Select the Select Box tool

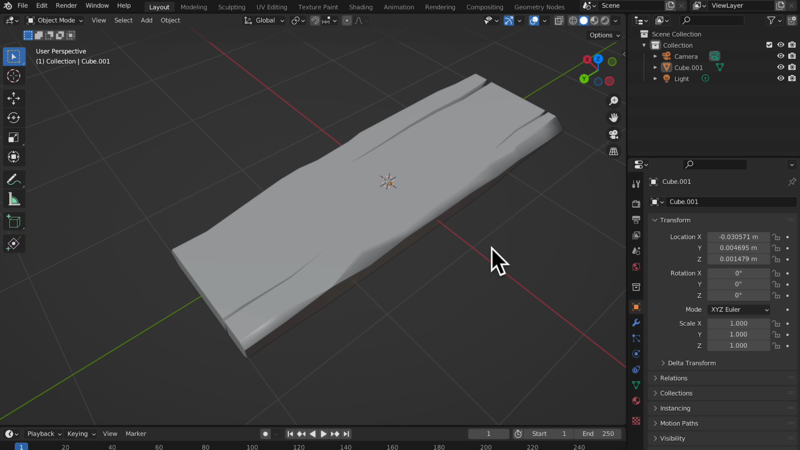(x=14, y=57)
